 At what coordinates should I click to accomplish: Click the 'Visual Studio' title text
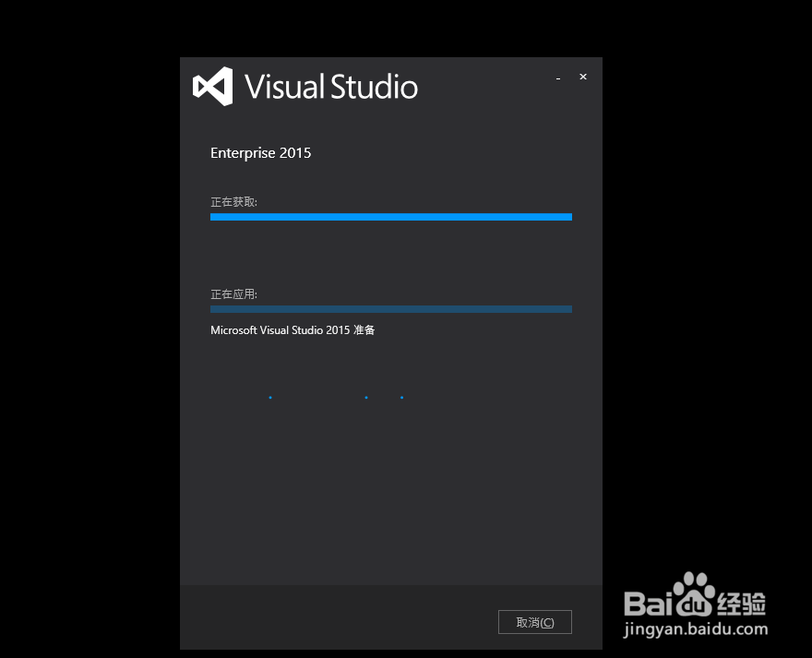[331, 86]
